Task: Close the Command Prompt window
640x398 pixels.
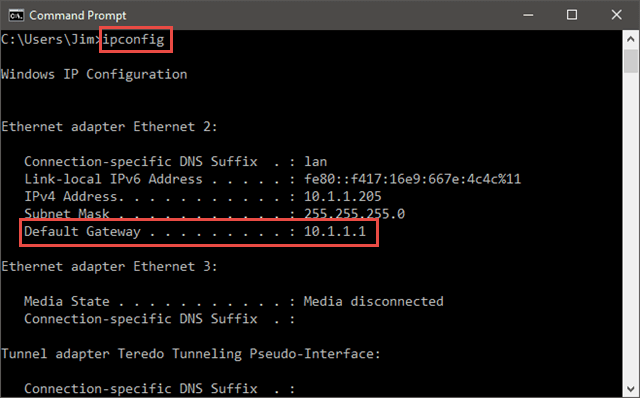Action: [x=616, y=15]
